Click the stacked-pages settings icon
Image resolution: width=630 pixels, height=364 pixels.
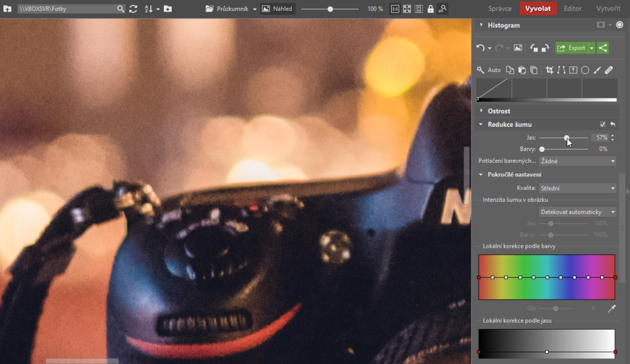pos(534,70)
